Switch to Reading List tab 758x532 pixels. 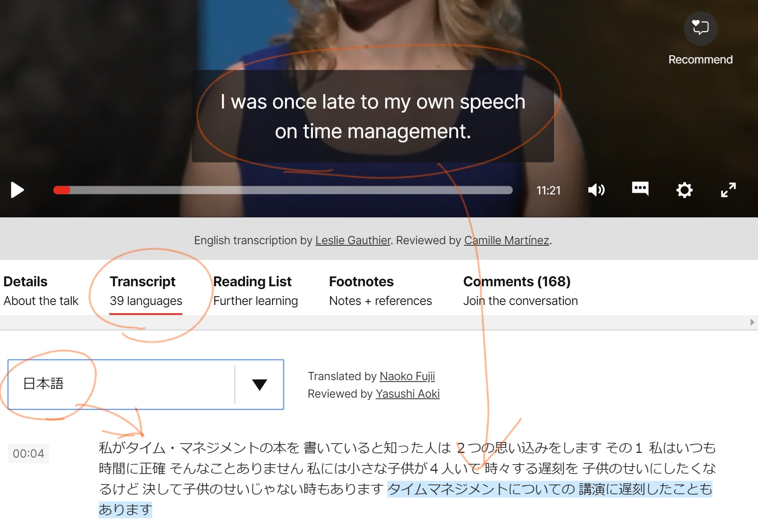[255, 291]
